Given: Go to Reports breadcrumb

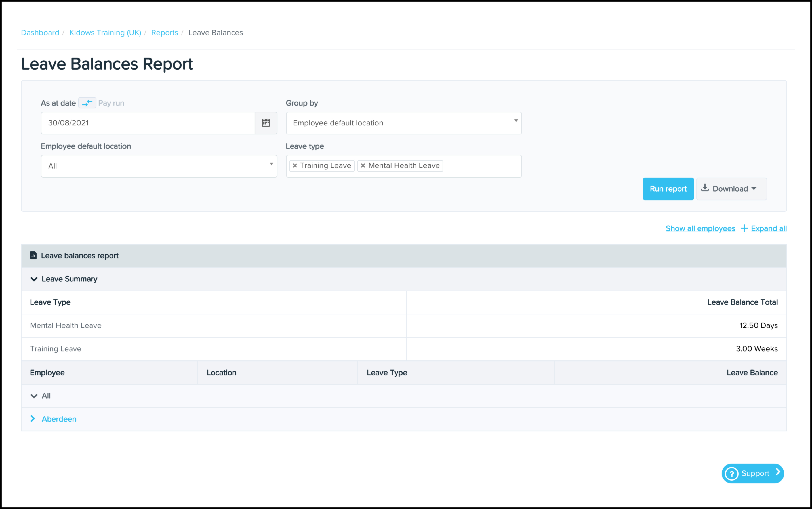Looking at the screenshot, I should tap(164, 33).
